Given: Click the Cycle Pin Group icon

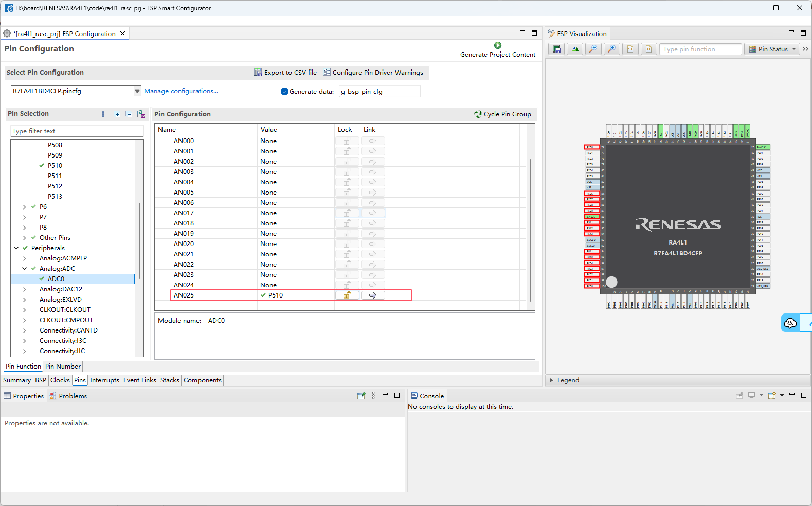Looking at the screenshot, I should tap(478, 114).
